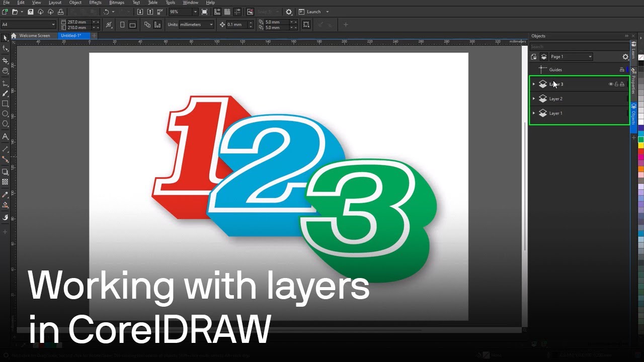This screenshot has width=644, height=362.
Task: Expand the Layer 2 tree arrow
Action: pyautogui.click(x=534, y=99)
